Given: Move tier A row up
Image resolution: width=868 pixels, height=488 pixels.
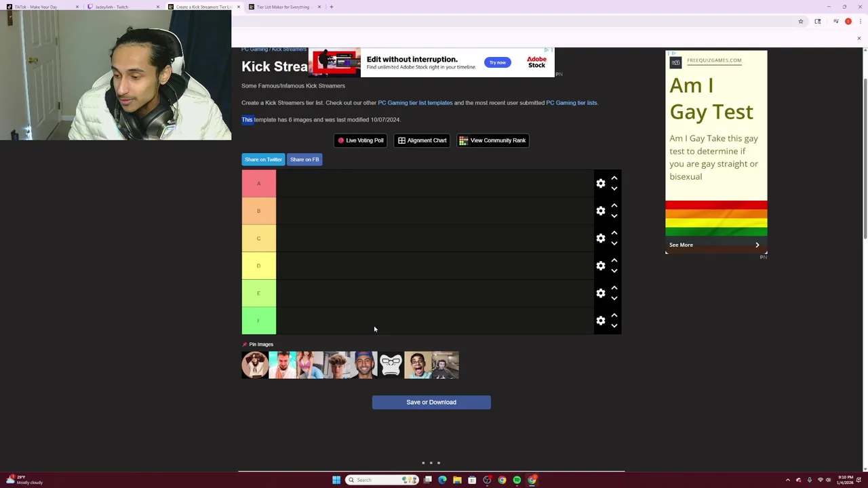Looking at the screenshot, I should click(x=614, y=178).
